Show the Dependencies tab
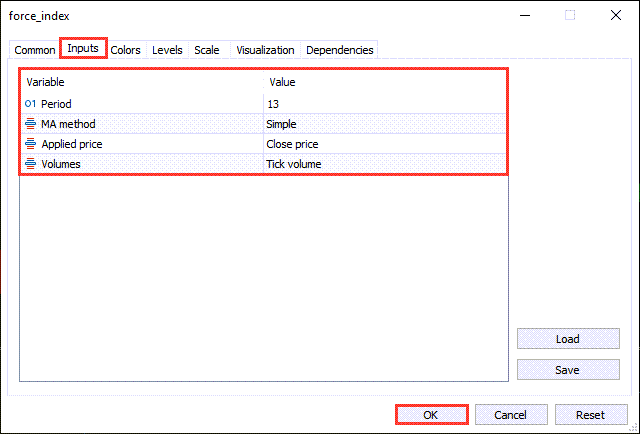Image resolution: width=640 pixels, height=434 pixels. pyautogui.click(x=340, y=50)
